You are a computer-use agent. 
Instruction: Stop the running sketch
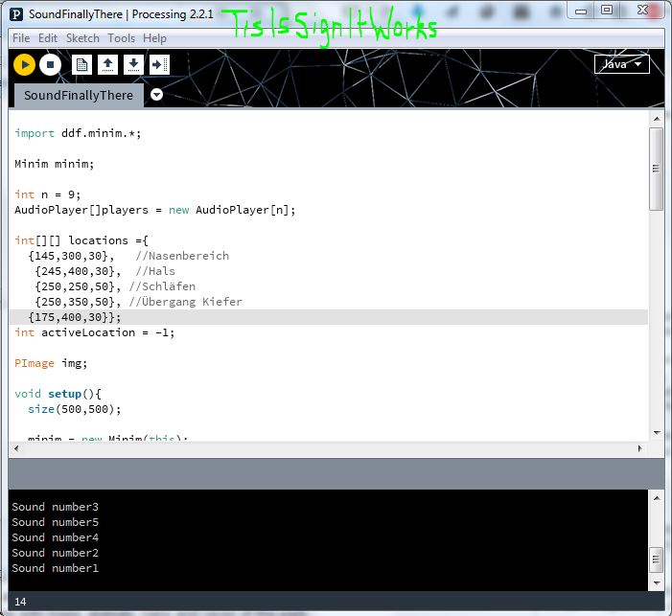50,64
